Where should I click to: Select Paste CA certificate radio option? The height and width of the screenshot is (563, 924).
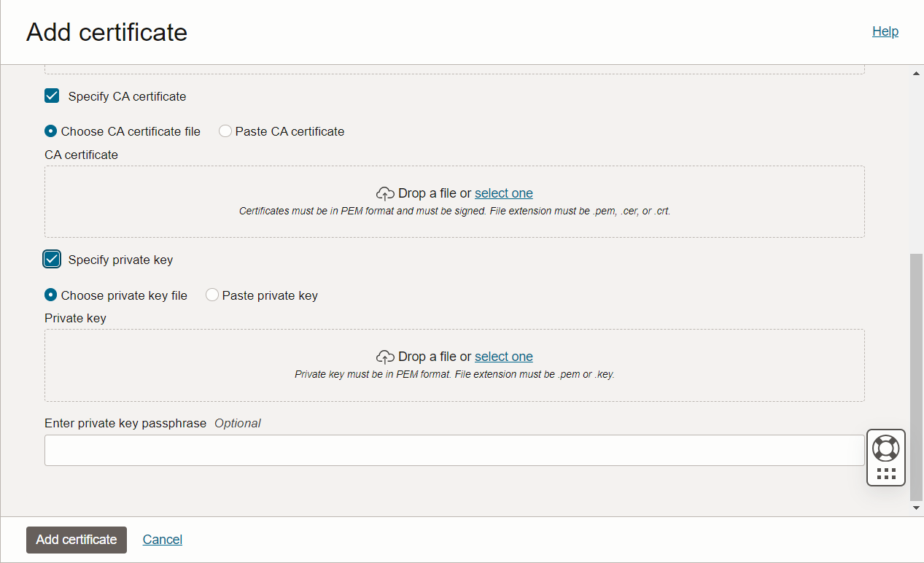coord(225,131)
